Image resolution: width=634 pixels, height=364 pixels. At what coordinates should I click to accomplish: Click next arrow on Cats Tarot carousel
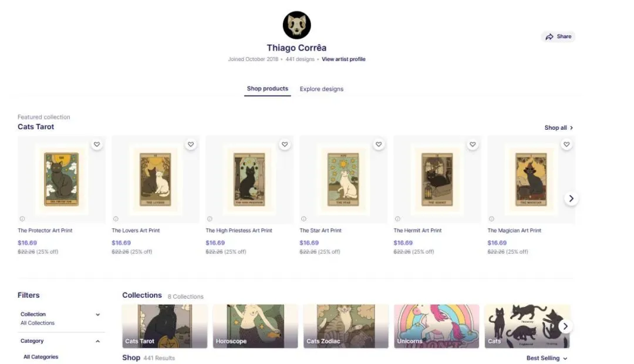click(x=571, y=198)
